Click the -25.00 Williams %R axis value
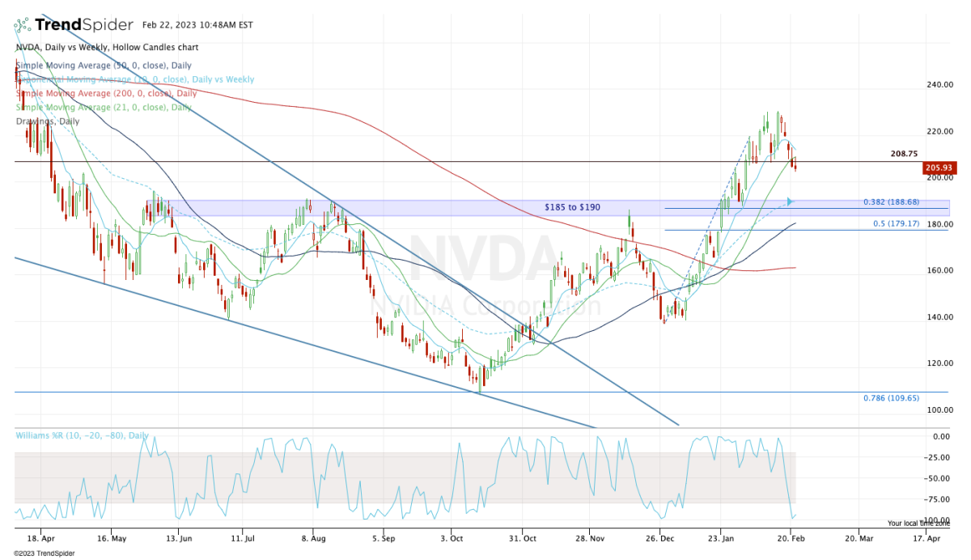 939,457
